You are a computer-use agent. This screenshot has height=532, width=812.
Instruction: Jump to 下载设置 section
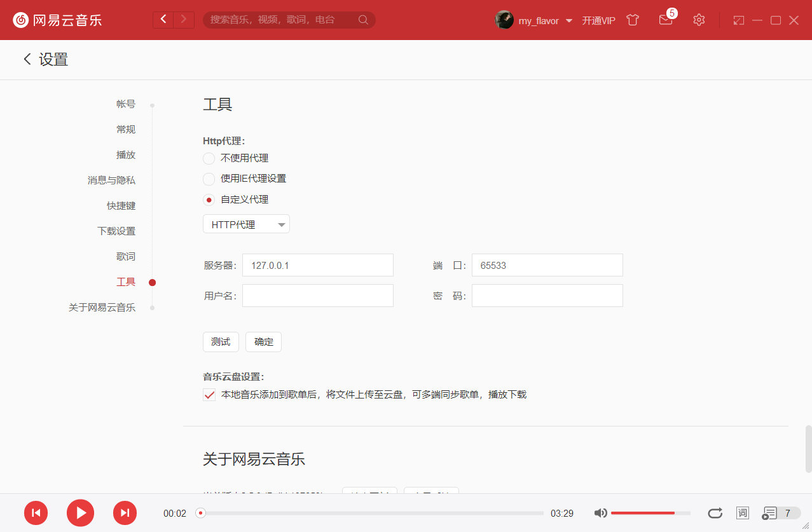(116, 231)
